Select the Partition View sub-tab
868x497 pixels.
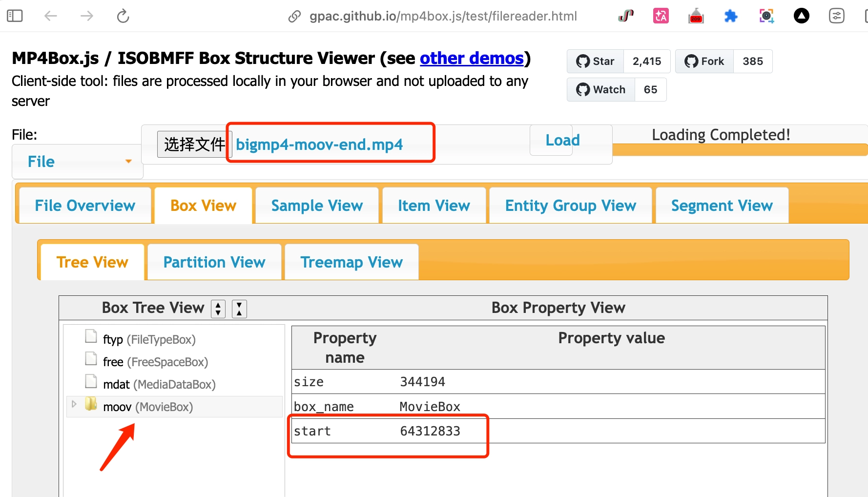coord(214,262)
